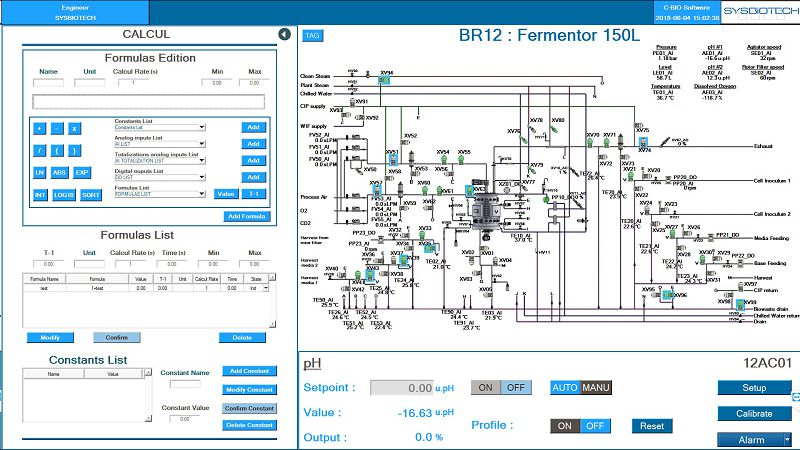Image resolution: width=800 pixels, height=450 pixels.
Task: Select the XV35 highlighted valve icon
Action: pos(430,248)
